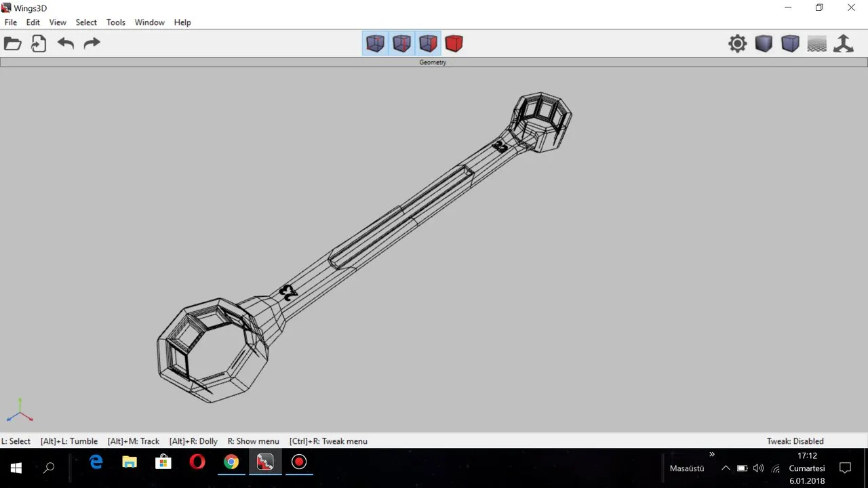Toggle axes display icon

[x=844, y=44]
